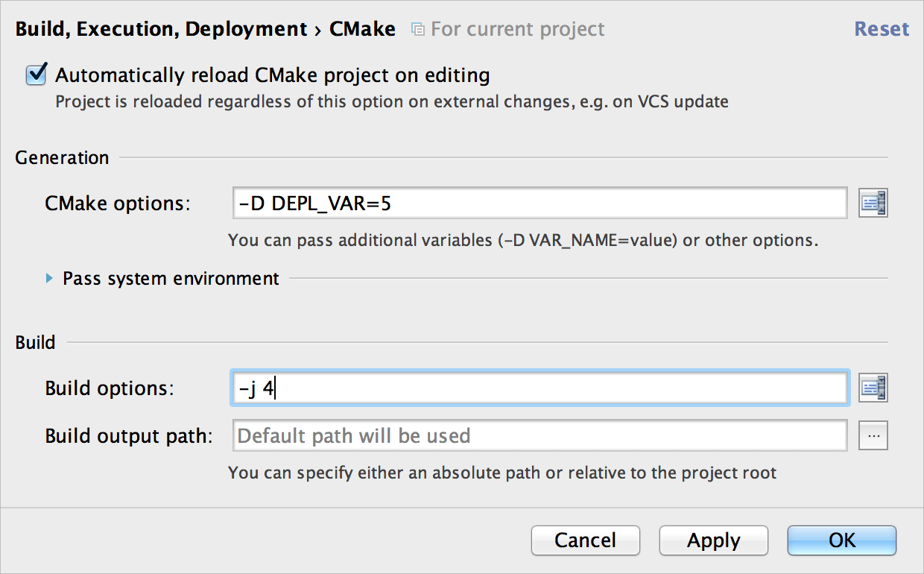The width and height of the screenshot is (924, 574).
Task: Click the 'Build output path:' field label
Action: [x=129, y=436]
